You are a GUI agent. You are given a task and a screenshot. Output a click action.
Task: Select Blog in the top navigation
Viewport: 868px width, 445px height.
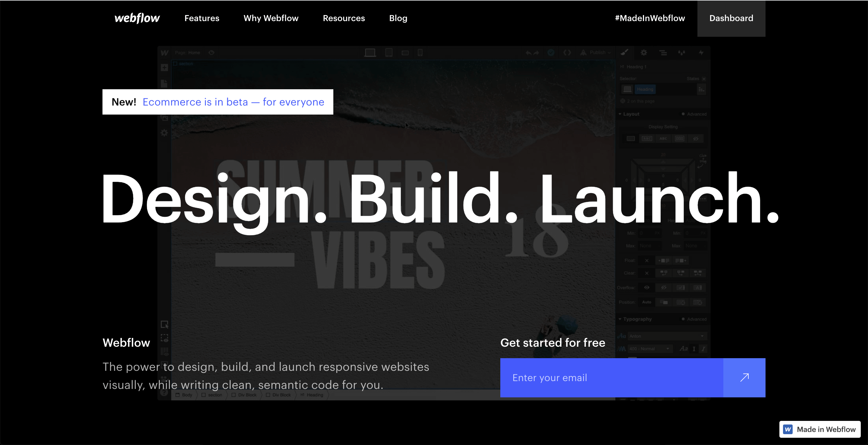(398, 18)
